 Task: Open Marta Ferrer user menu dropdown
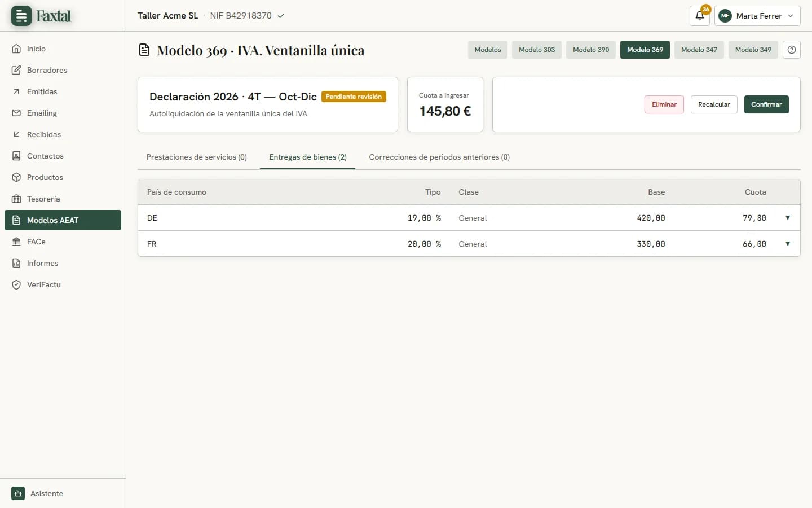757,16
